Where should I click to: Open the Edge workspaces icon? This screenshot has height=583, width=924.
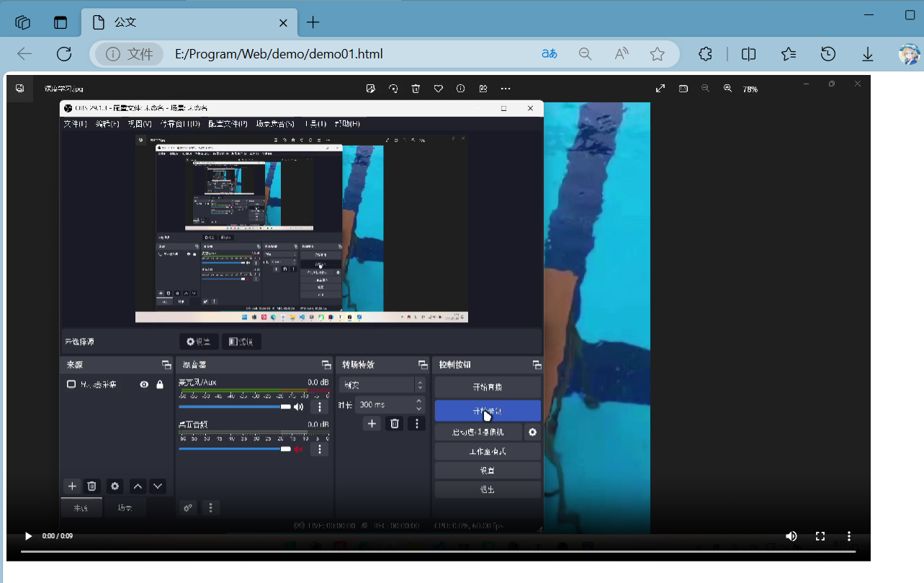(x=22, y=22)
